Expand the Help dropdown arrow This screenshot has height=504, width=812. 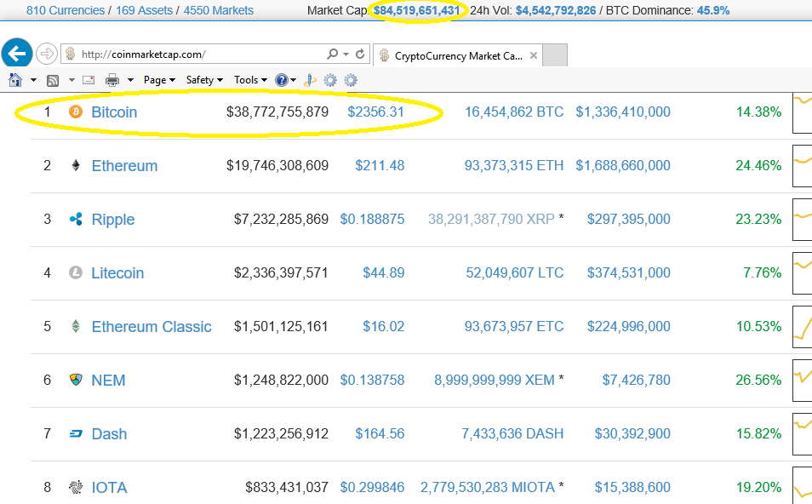tap(293, 80)
